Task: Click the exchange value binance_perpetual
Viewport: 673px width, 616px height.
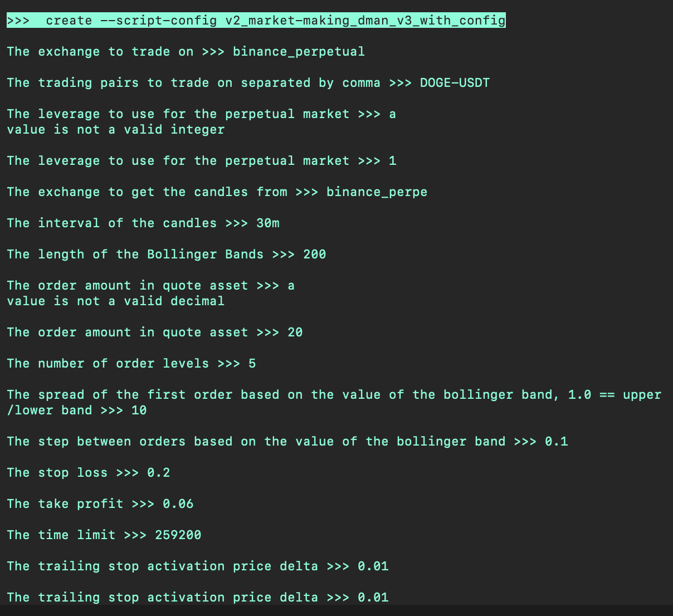Action: pos(299,52)
